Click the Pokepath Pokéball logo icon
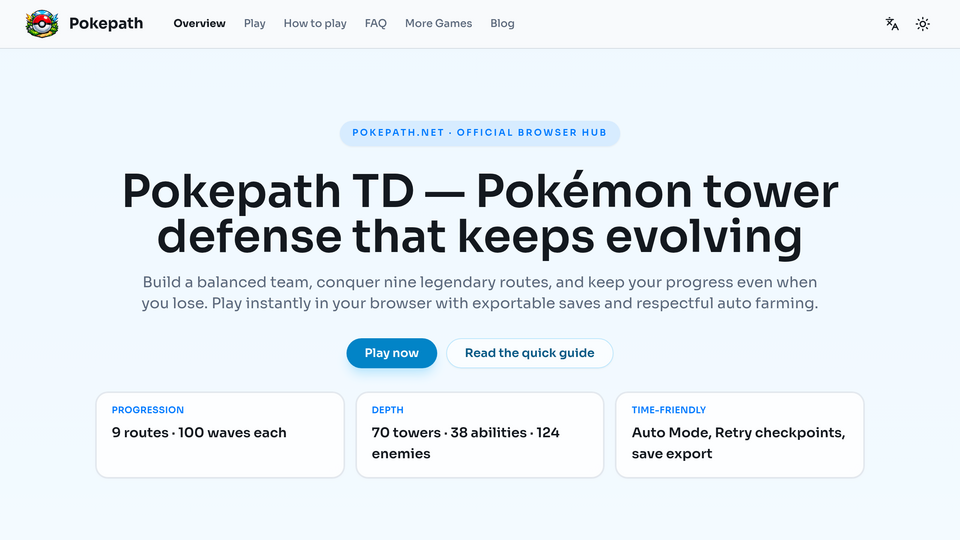 [x=42, y=24]
